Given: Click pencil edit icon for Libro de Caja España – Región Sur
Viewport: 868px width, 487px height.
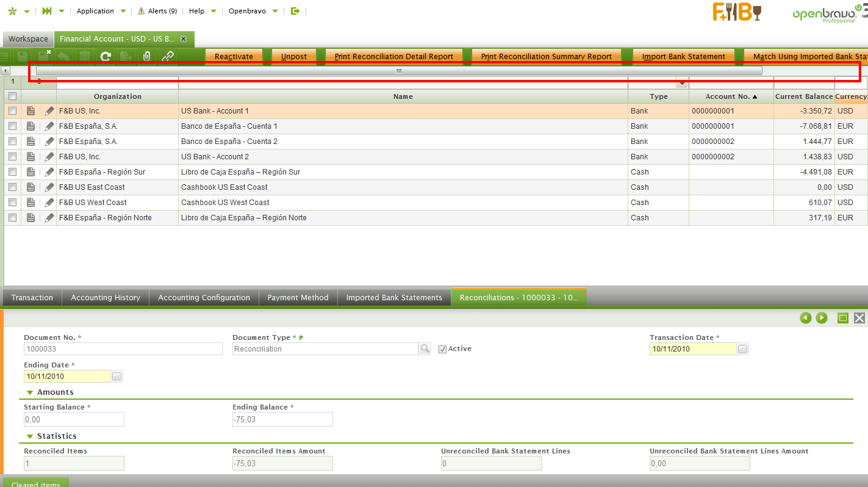Looking at the screenshot, I should tap(49, 172).
